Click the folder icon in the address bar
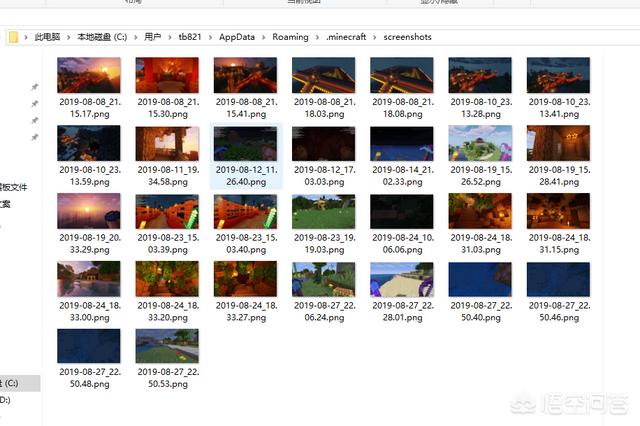Screen dimensions: 640x426 13,37
